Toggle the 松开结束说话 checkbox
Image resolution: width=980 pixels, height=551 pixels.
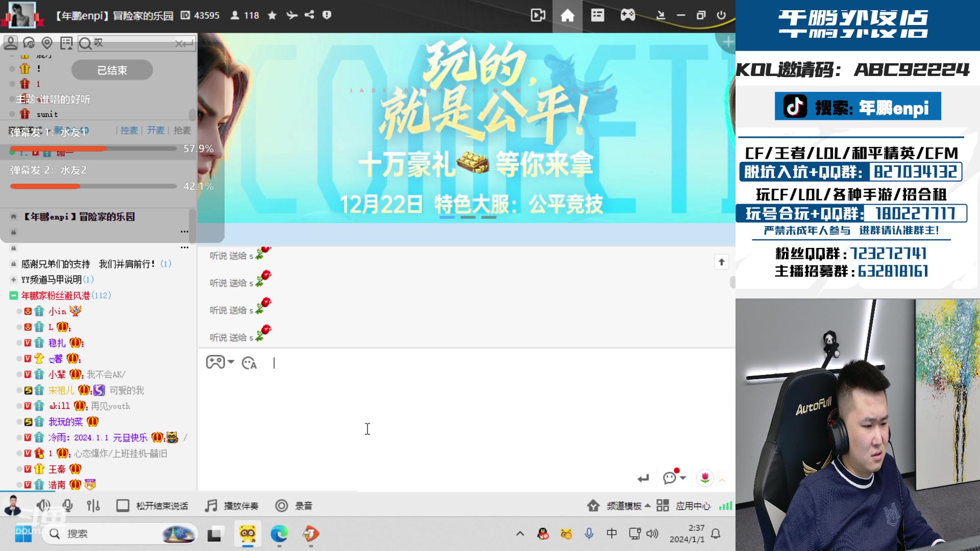[122, 506]
